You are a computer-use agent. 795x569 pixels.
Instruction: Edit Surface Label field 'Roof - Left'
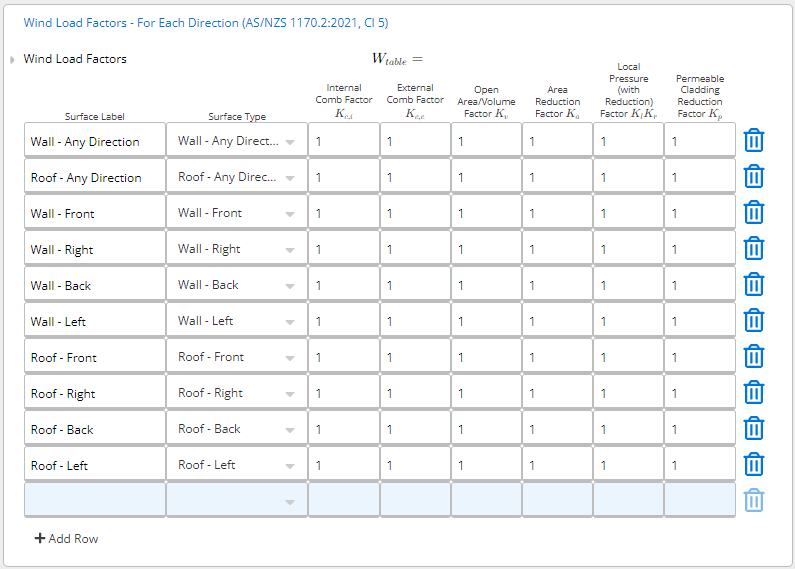point(95,464)
